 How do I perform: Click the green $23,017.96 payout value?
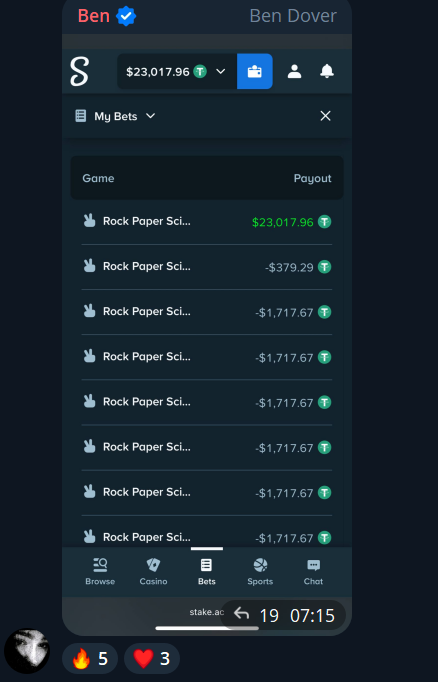pyautogui.click(x=283, y=222)
